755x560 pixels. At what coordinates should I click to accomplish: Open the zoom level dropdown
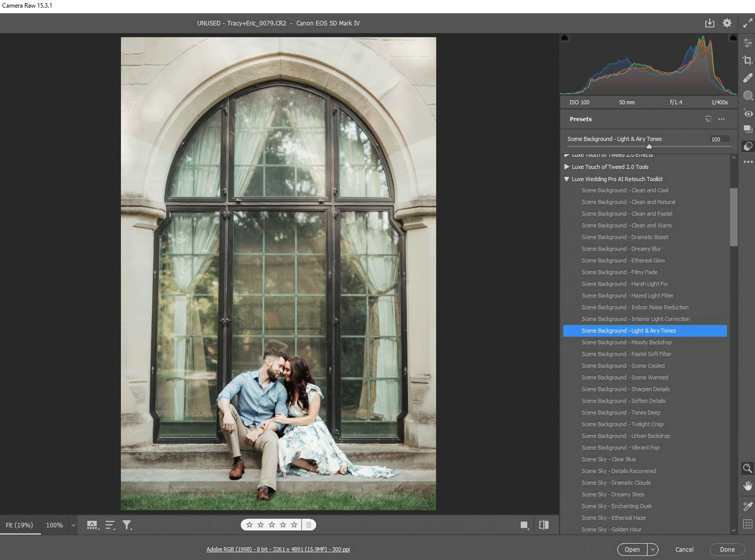(73, 525)
